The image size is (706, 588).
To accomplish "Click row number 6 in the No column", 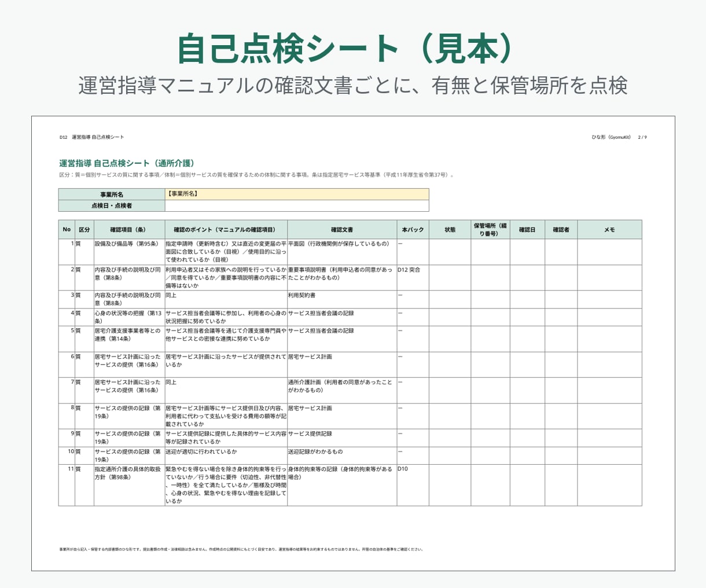I will (67, 365).
